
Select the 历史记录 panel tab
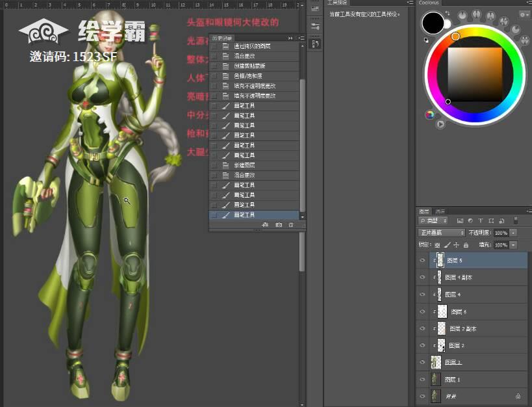point(222,38)
